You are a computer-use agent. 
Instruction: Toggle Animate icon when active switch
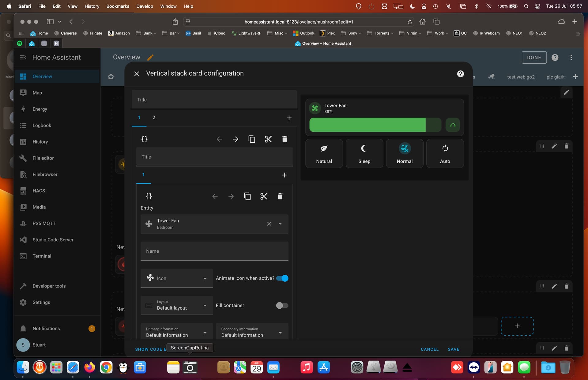(x=282, y=278)
